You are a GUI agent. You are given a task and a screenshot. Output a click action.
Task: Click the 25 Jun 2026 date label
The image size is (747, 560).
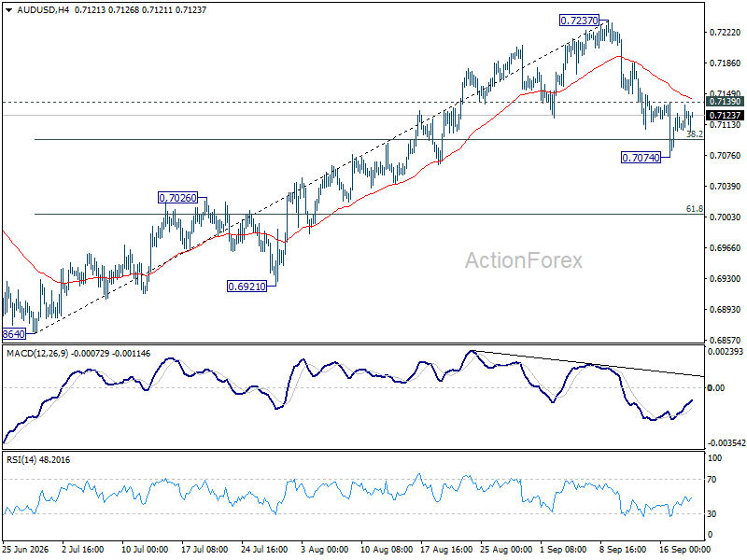(26, 550)
